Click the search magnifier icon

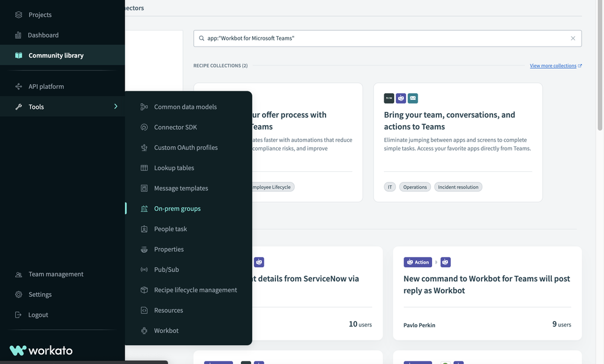[202, 39]
